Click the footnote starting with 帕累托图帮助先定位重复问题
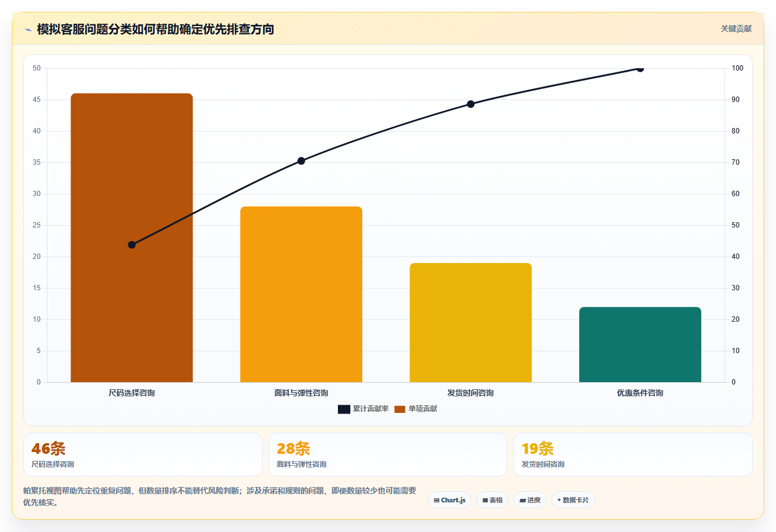 point(220,496)
